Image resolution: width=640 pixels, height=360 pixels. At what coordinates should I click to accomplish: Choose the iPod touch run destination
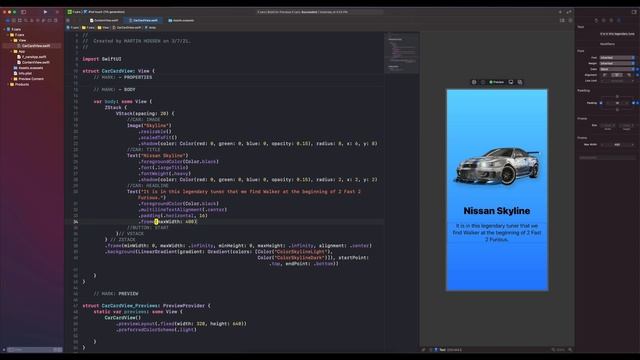(x=104, y=12)
